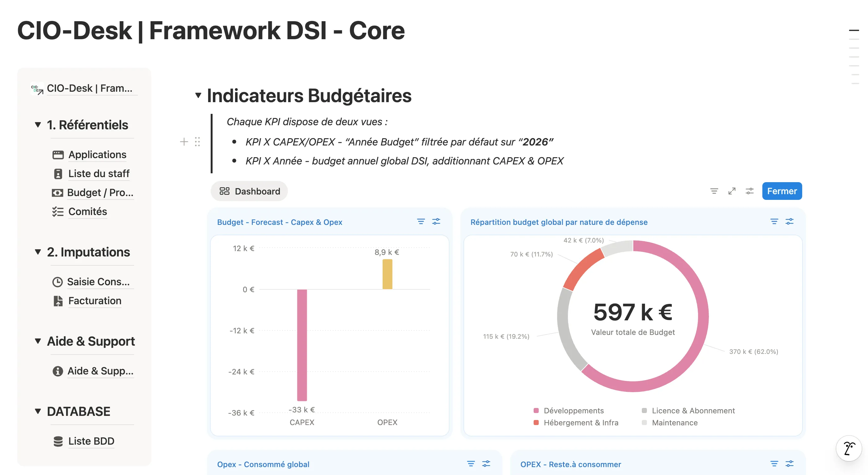The height and width of the screenshot is (475, 868).
Task: Open the Applications page in sidebar
Action: tap(90, 155)
